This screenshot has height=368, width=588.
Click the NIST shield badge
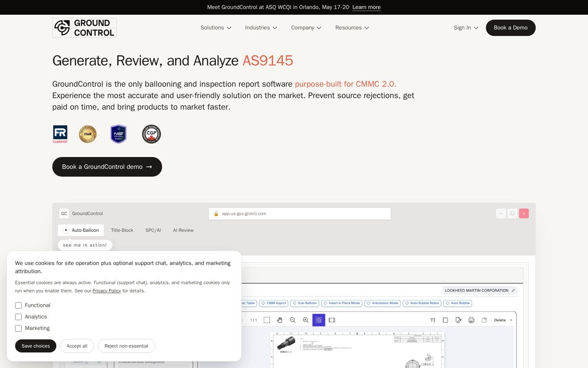[118, 134]
